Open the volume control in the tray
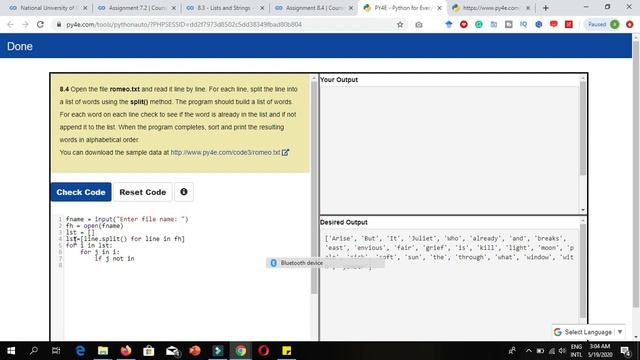The image size is (640, 360). pyautogui.click(x=562, y=351)
